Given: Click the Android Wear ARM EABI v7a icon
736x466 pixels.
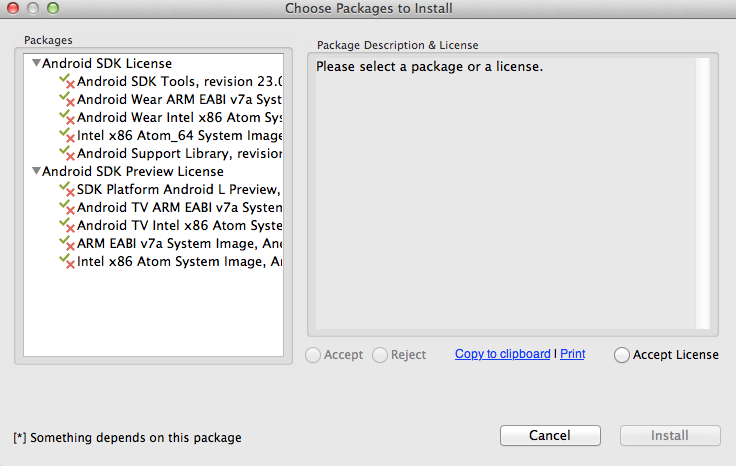Looking at the screenshot, I should [68, 100].
